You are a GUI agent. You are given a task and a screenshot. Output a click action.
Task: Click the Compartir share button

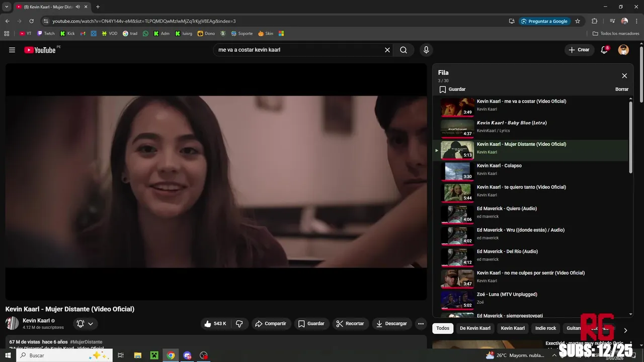pyautogui.click(x=271, y=324)
